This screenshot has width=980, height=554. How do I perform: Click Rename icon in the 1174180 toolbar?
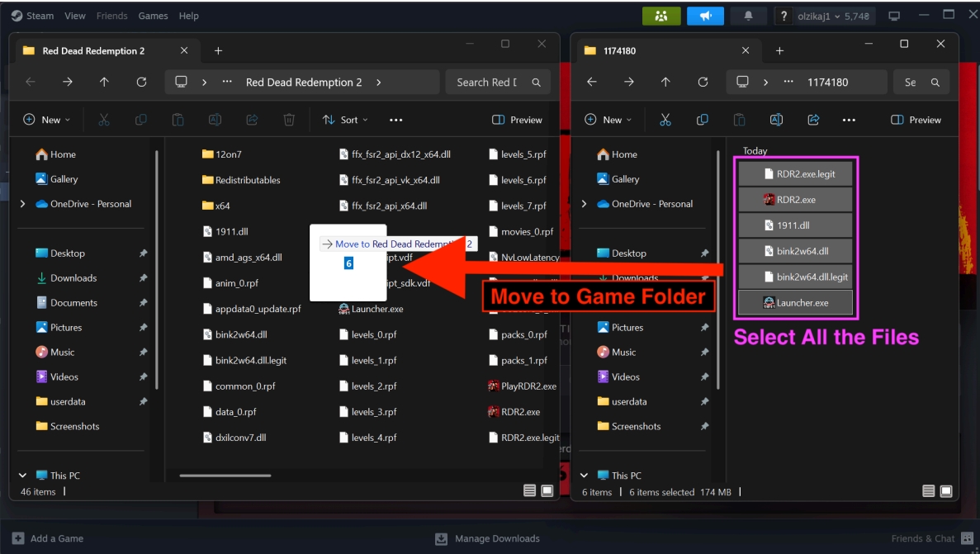(776, 120)
